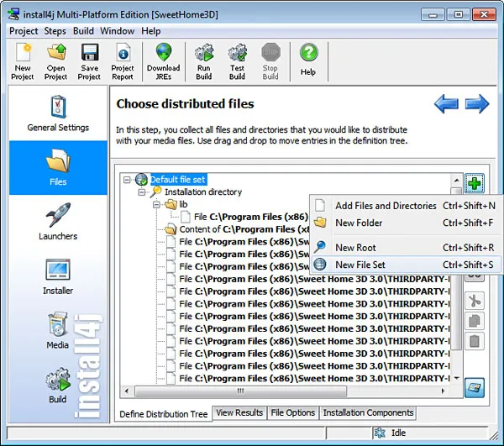Collapse the Installation directory node
Screen dimensions: 504x446
[x=142, y=192]
